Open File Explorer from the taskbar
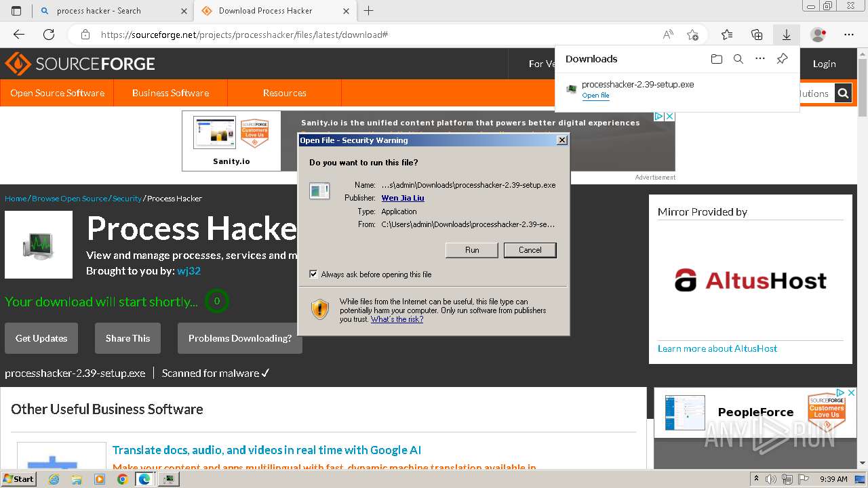 [77, 479]
